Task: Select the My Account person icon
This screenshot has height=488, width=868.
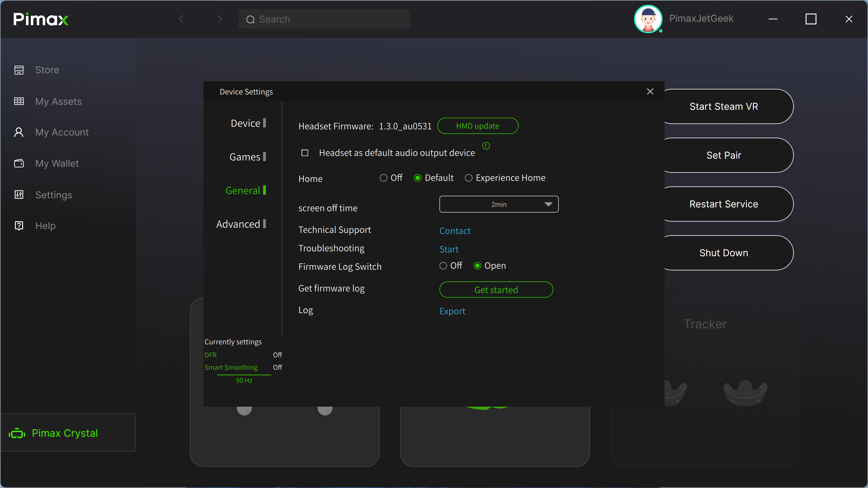Action: click(19, 132)
